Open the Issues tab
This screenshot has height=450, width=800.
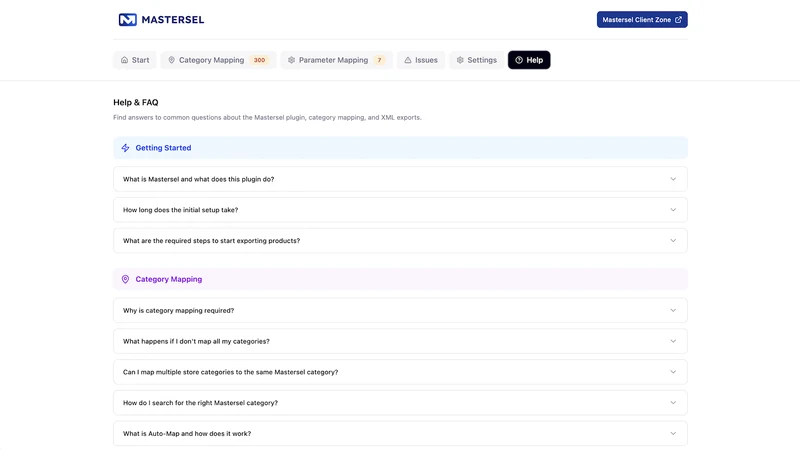click(421, 60)
